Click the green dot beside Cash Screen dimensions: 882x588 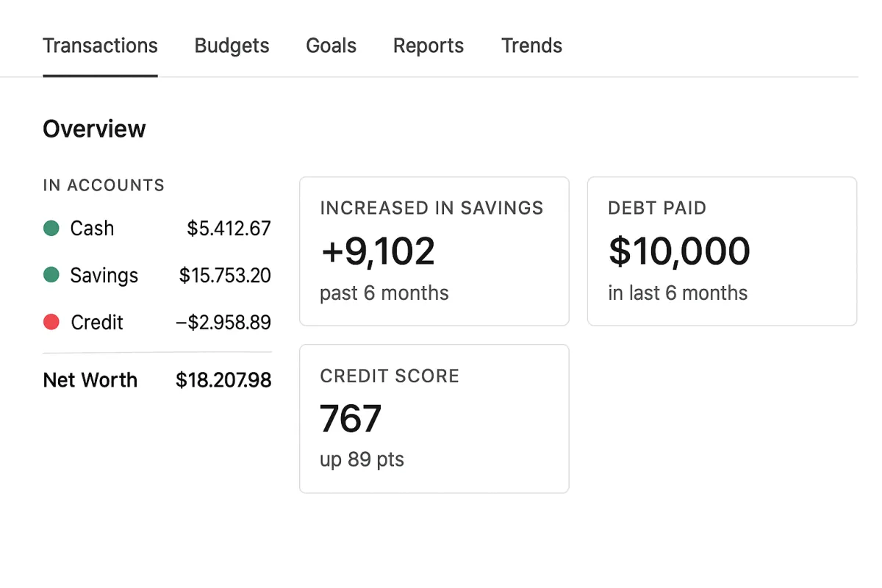tap(51, 229)
